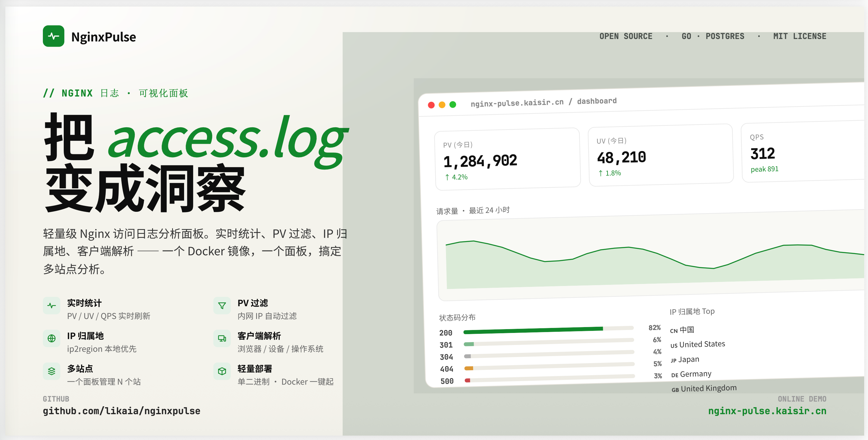Click the PV (今日) stats card

(507, 159)
